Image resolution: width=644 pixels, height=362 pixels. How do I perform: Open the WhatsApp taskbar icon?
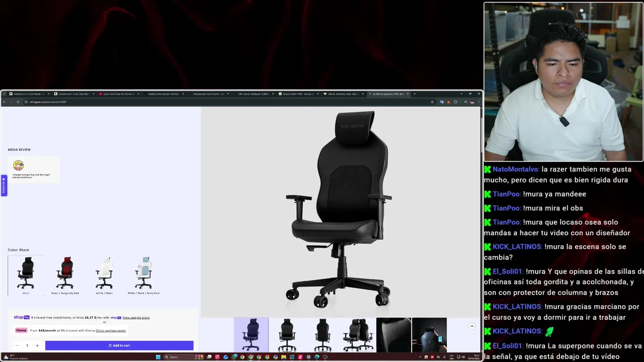tap(234, 357)
